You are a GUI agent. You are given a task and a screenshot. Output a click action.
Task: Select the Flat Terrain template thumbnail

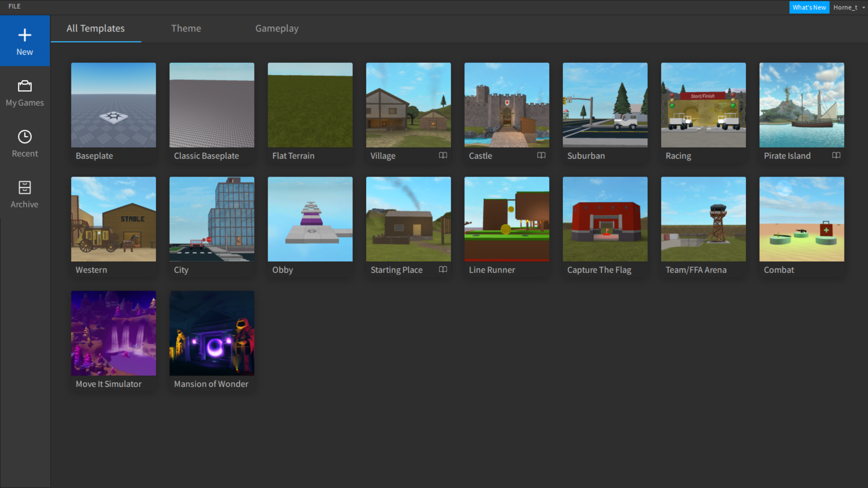(310, 105)
